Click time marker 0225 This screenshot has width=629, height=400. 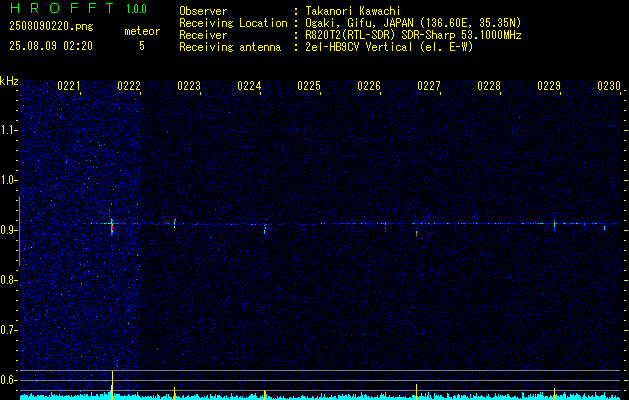click(309, 86)
